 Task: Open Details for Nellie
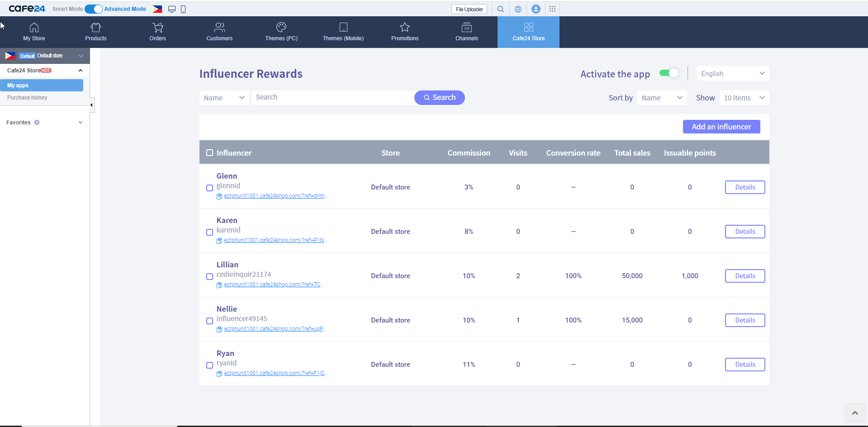745,320
